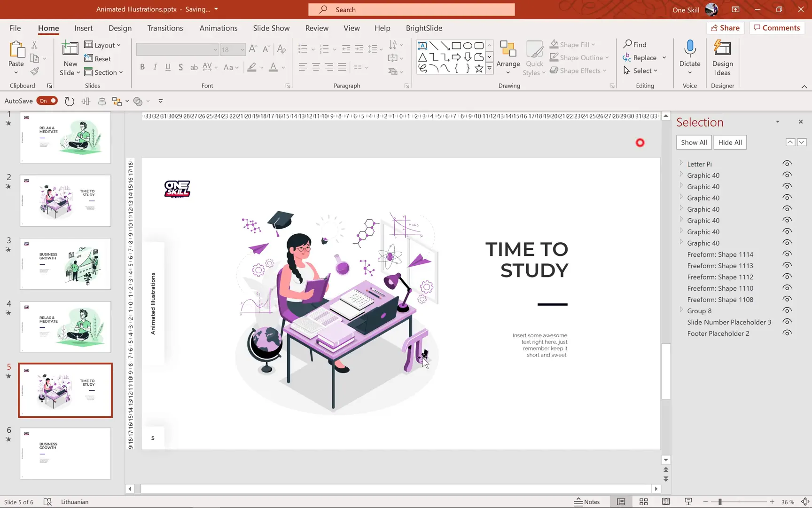Click the Format Painter icon

pyautogui.click(x=34, y=71)
